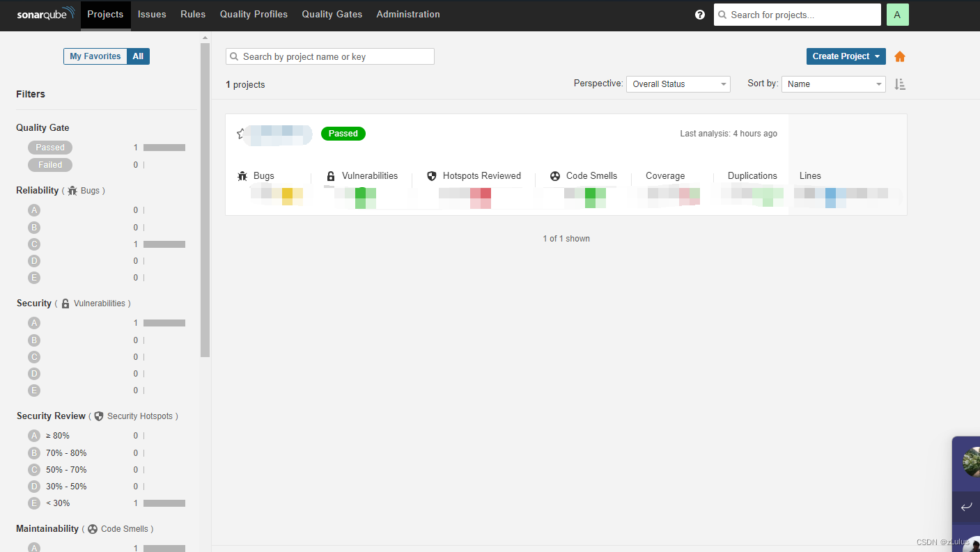This screenshot has width=980, height=552.
Task: Click the Quality Gate Passed count bar
Action: [x=164, y=148]
